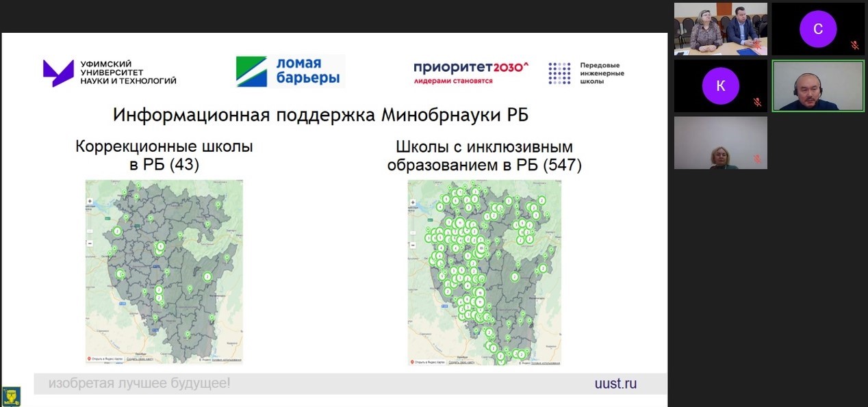This screenshot has width=868, height=407.
Task: Select the active speaker video with headset
Action: (818, 86)
